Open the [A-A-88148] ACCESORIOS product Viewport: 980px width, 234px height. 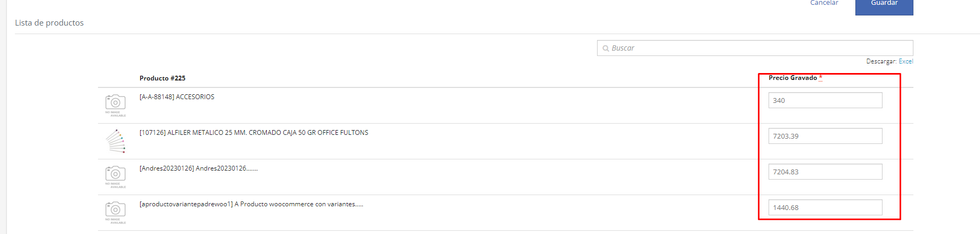[x=177, y=97]
